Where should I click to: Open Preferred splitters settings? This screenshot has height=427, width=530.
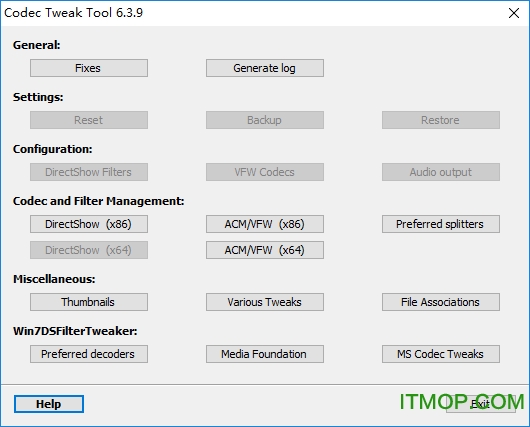(441, 224)
